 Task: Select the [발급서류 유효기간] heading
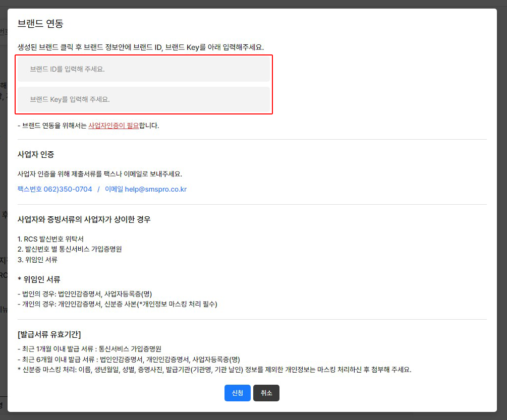pyautogui.click(x=49, y=334)
